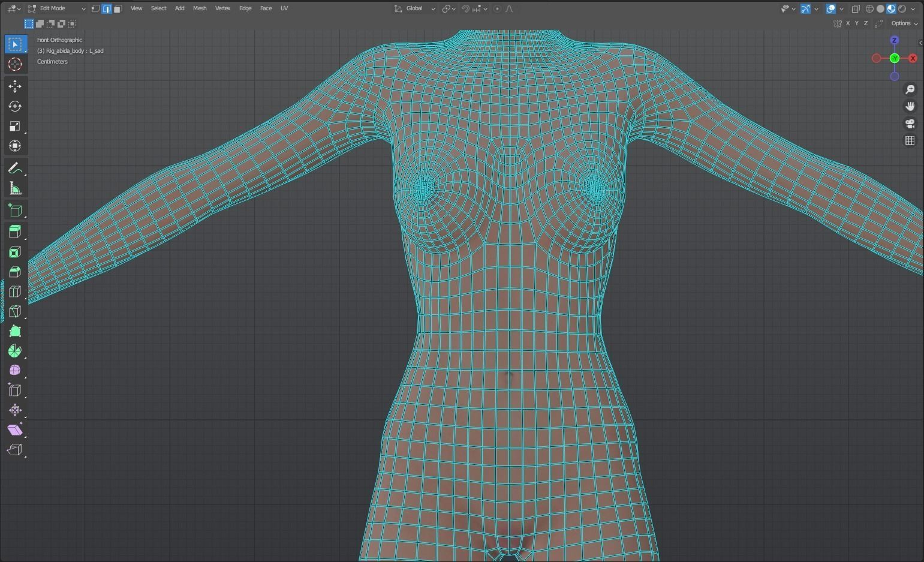The width and height of the screenshot is (924, 562).
Task: Open the UV menu
Action: 284,8
